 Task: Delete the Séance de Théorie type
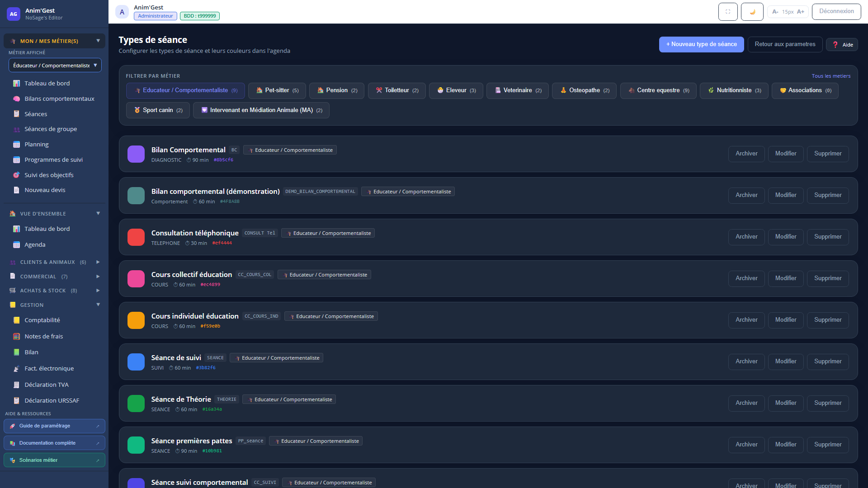(828, 403)
